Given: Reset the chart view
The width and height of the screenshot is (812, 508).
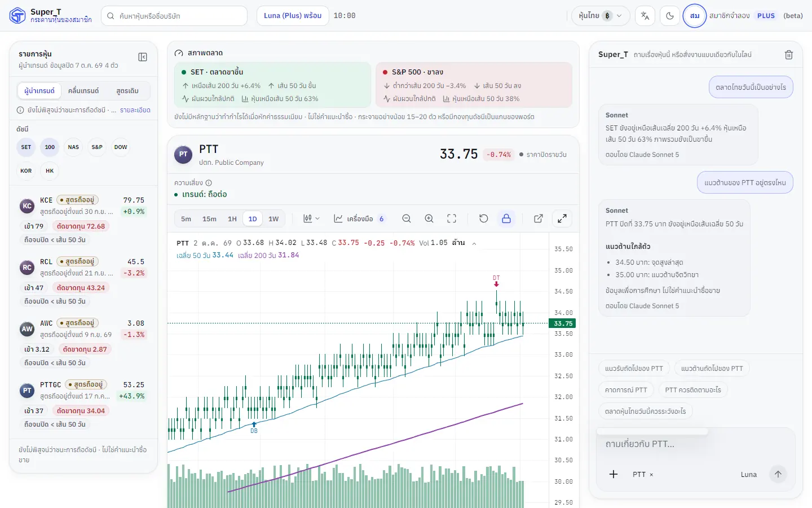Looking at the screenshot, I should click(484, 218).
